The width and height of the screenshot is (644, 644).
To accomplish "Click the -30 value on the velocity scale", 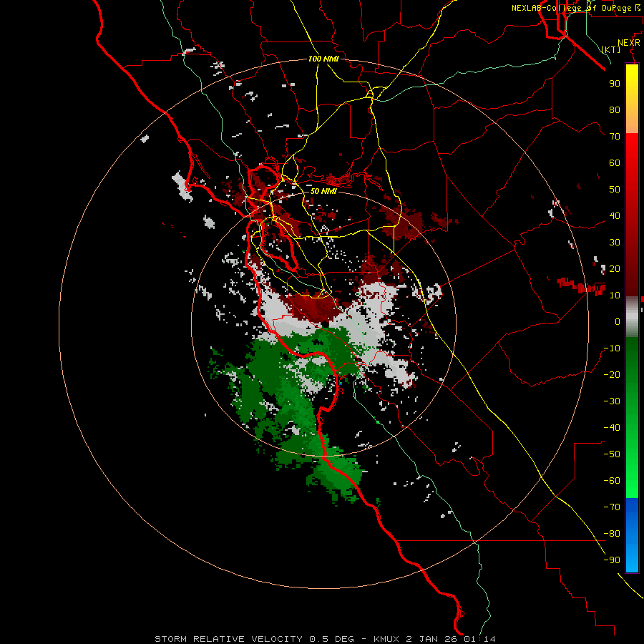I will coord(612,401).
